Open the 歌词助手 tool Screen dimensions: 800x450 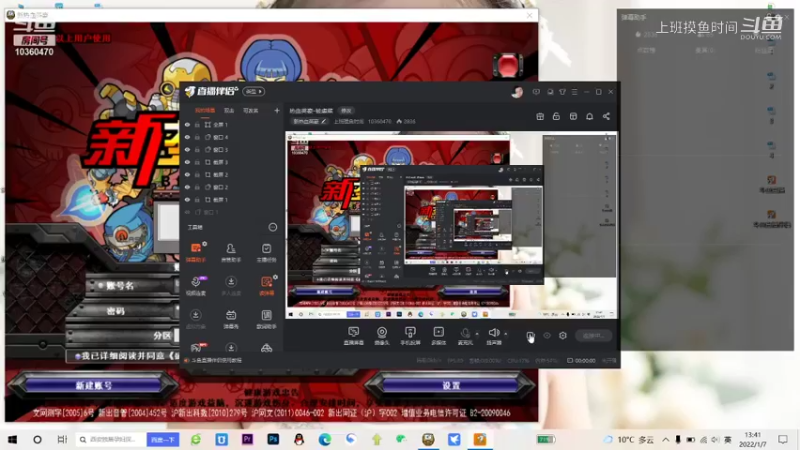pyautogui.click(x=266, y=319)
